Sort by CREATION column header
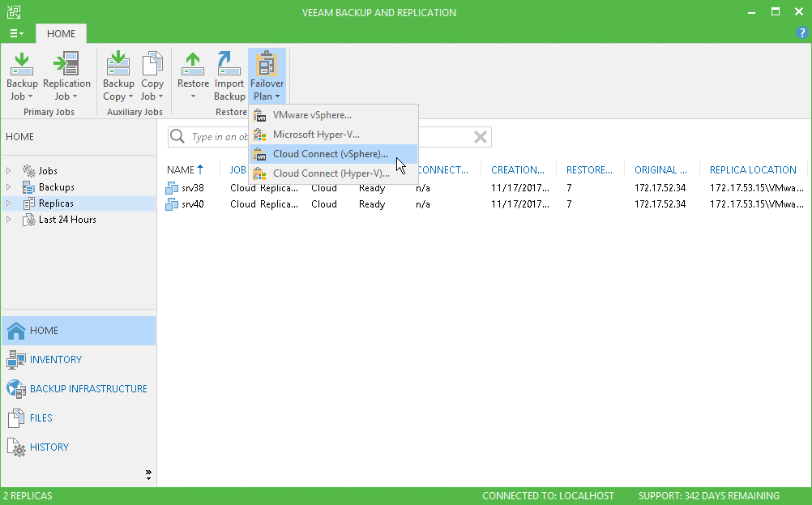The height and width of the screenshot is (505, 812). 519,170
